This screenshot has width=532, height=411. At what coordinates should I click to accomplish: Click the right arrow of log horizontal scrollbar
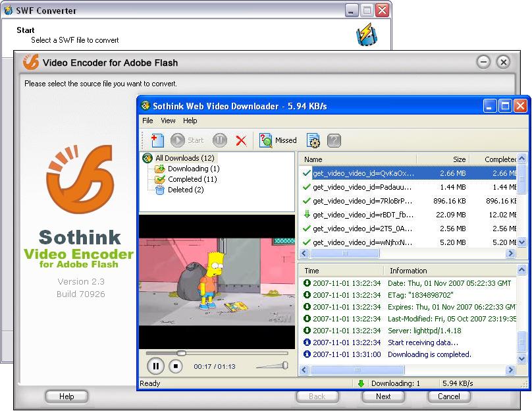510,370
